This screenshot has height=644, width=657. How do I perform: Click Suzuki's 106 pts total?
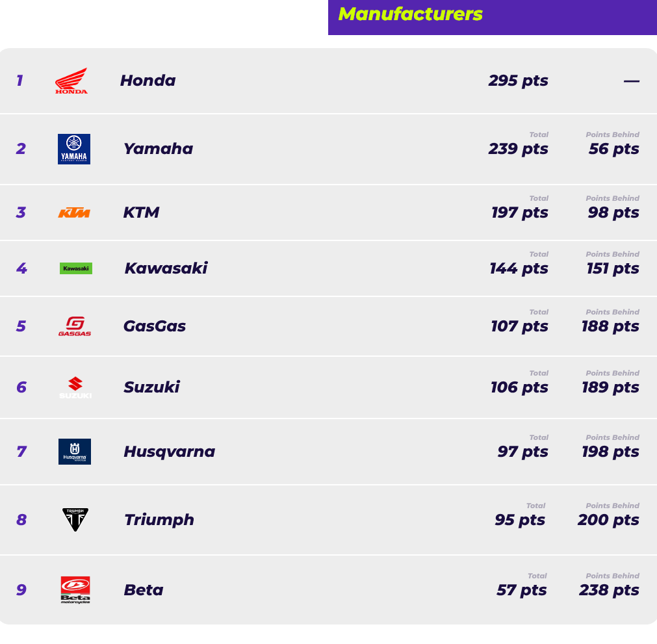(519, 387)
